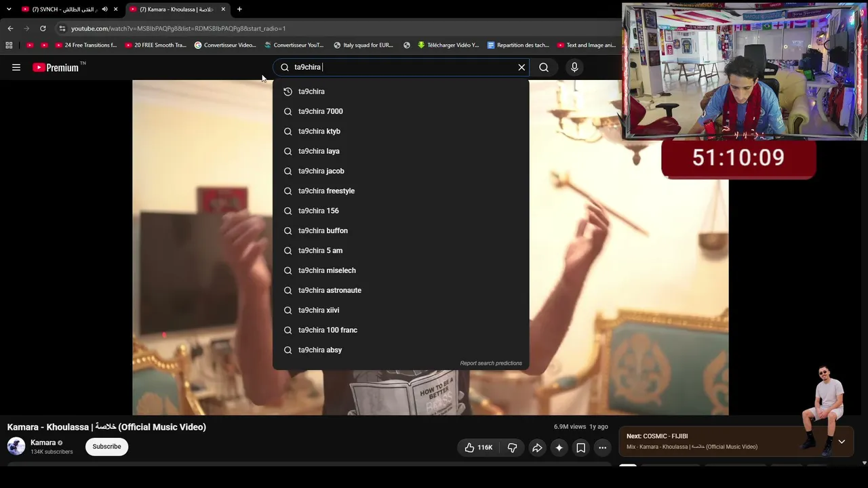The height and width of the screenshot is (488, 868).
Task: Open the unlabeled globe bookmark
Action: click(x=407, y=45)
